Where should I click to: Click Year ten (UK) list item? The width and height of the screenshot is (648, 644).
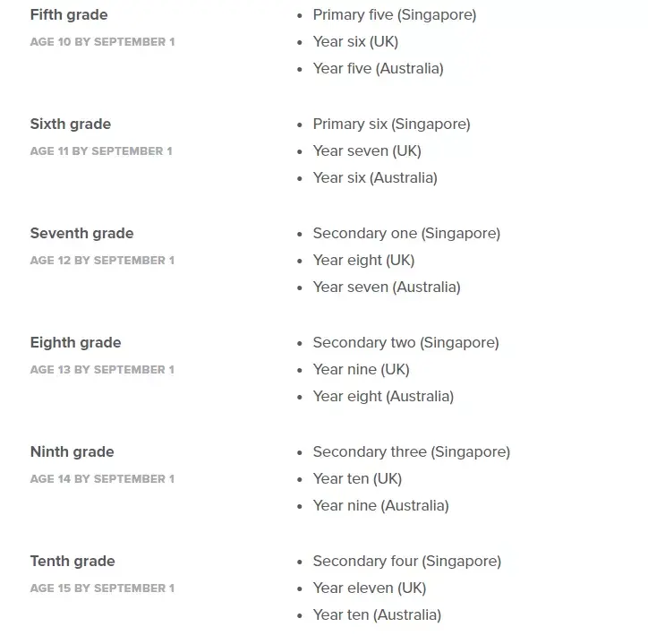coord(357,478)
